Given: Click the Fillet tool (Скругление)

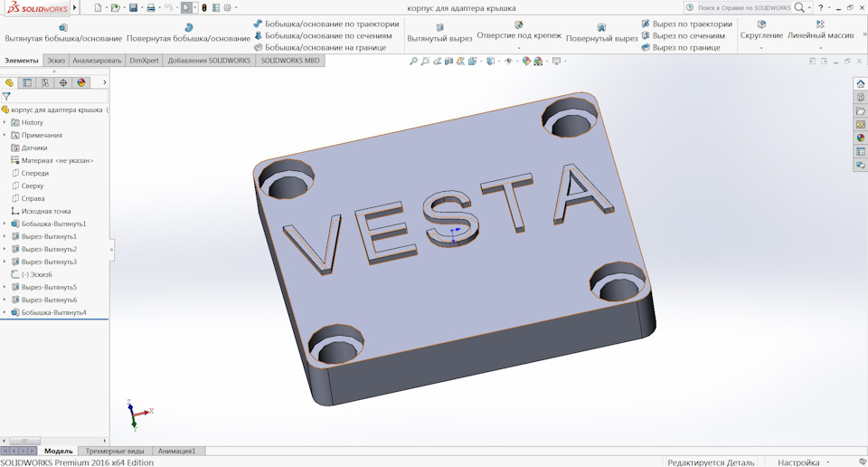Looking at the screenshot, I should point(761,31).
